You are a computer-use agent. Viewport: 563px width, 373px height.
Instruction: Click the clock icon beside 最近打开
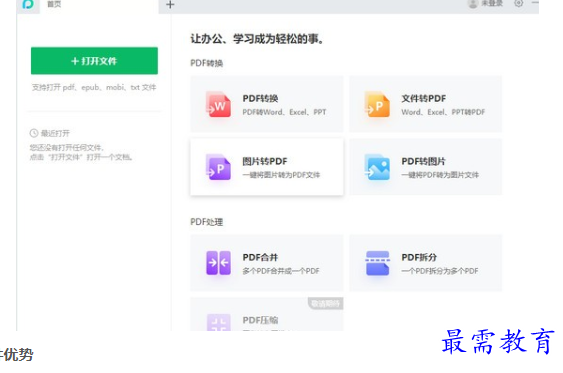(34, 133)
